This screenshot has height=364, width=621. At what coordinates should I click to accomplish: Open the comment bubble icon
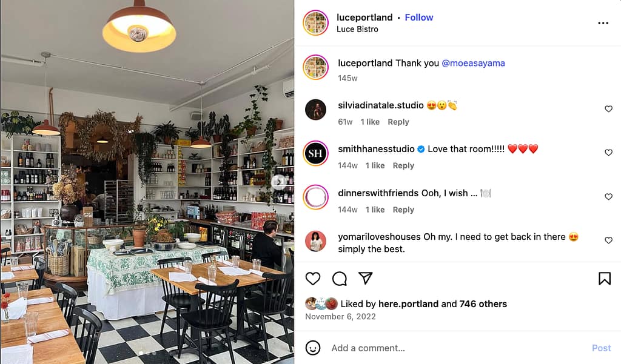pyautogui.click(x=340, y=279)
